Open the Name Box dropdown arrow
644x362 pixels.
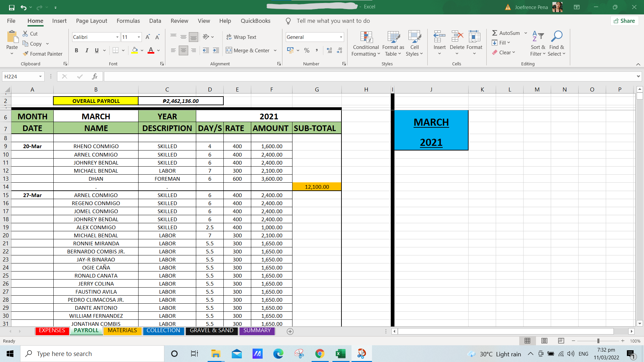[40, 76]
